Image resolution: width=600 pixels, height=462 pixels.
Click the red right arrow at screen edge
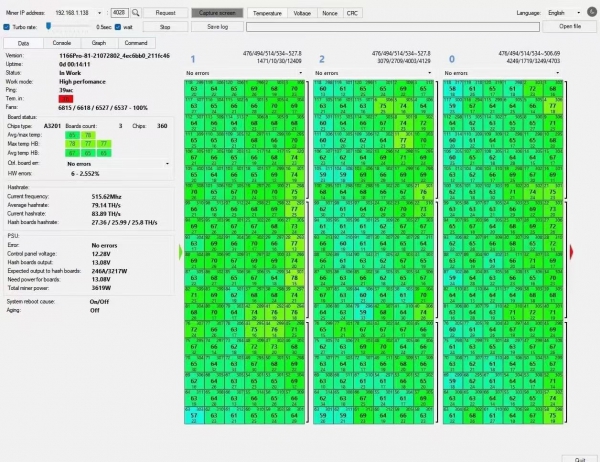(x=573, y=251)
